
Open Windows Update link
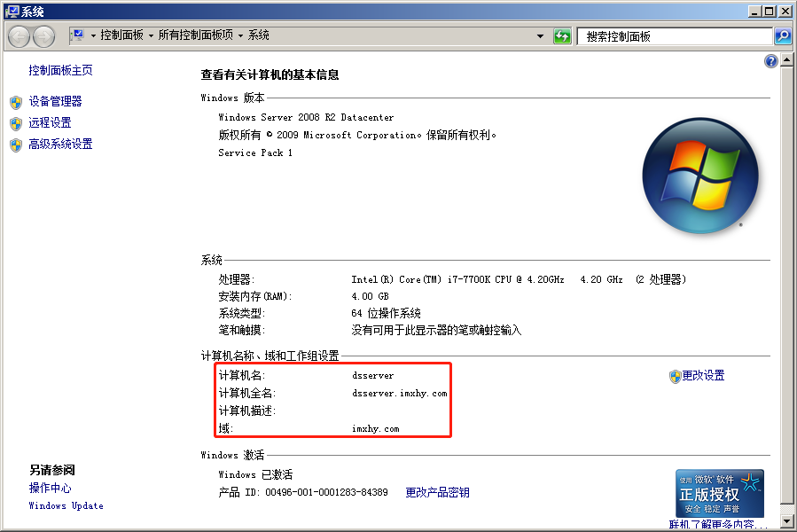66,505
